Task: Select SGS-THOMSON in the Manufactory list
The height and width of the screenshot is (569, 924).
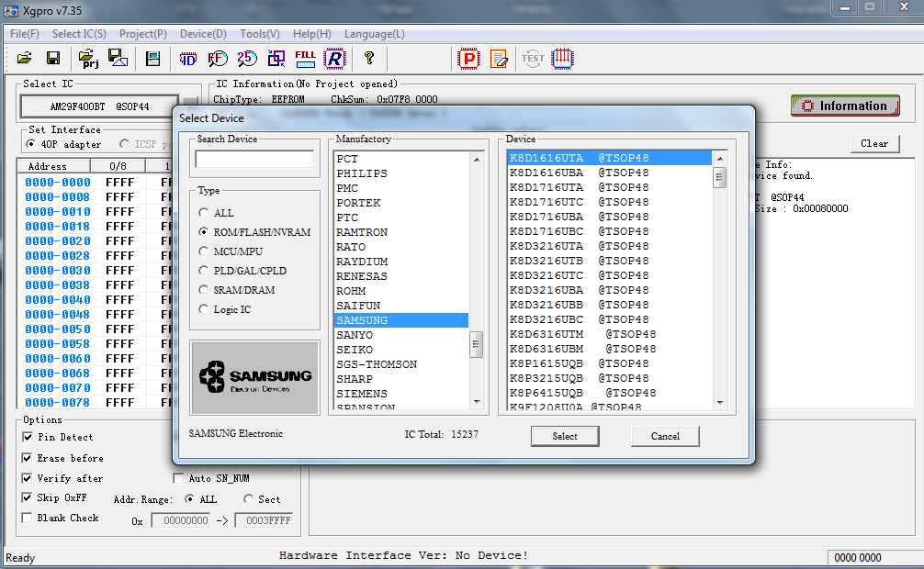Action: point(401,364)
